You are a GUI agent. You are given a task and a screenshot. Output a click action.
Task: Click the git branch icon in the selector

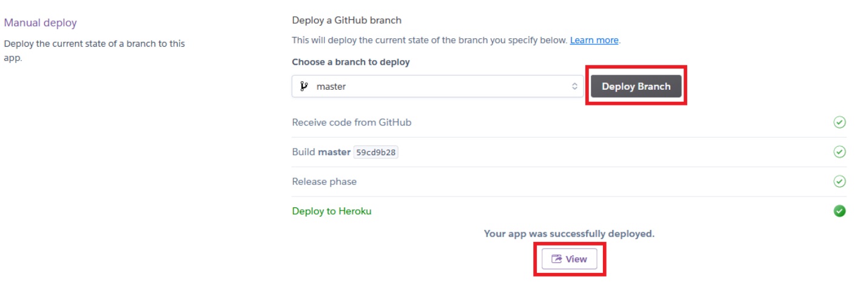click(x=304, y=86)
